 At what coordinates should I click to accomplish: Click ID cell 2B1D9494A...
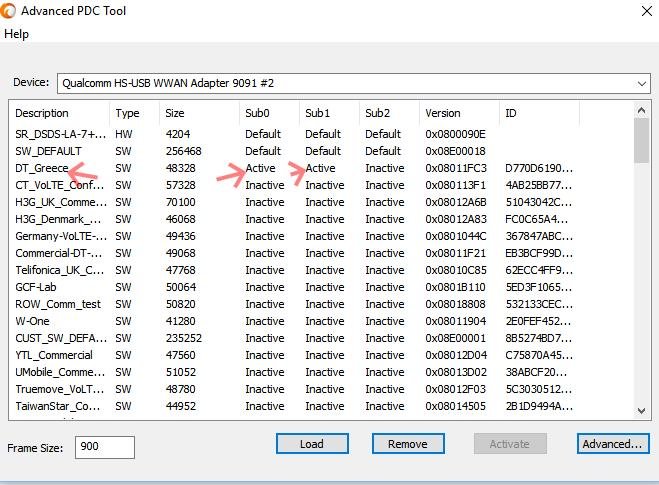coord(539,406)
